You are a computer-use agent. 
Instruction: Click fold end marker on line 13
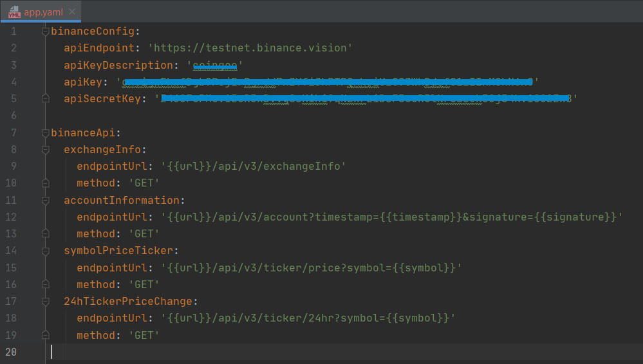(x=46, y=233)
